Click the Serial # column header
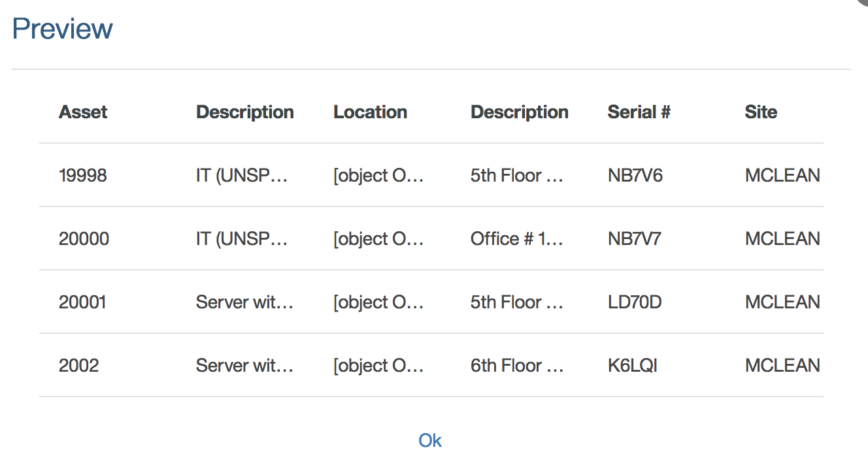This screenshot has width=868, height=473. [x=639, y=112]
